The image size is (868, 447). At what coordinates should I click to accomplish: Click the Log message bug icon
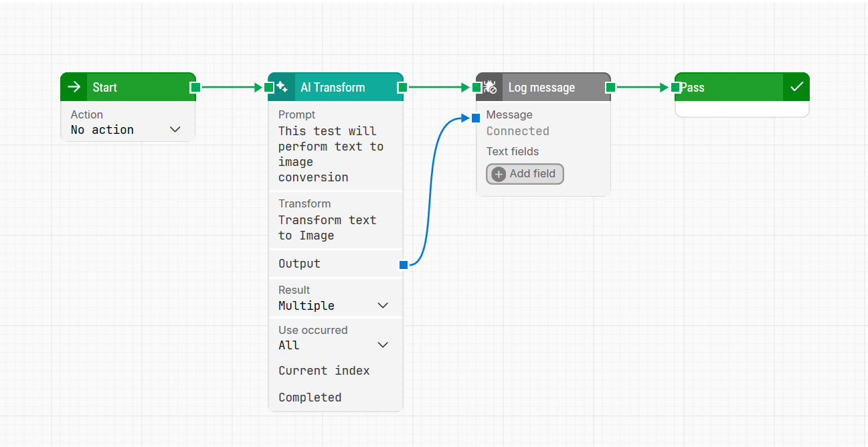click(490, 87)
